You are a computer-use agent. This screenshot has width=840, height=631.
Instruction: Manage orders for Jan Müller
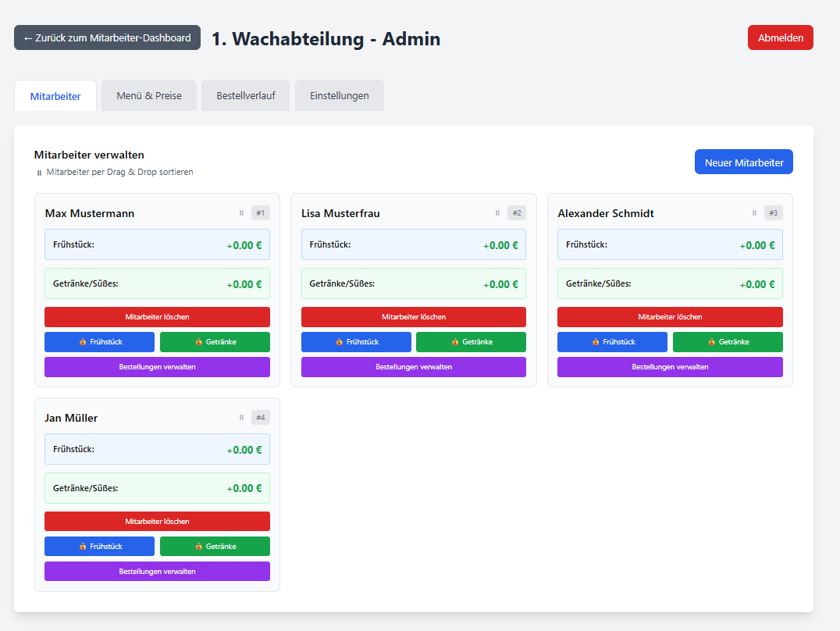click(157, 571)
